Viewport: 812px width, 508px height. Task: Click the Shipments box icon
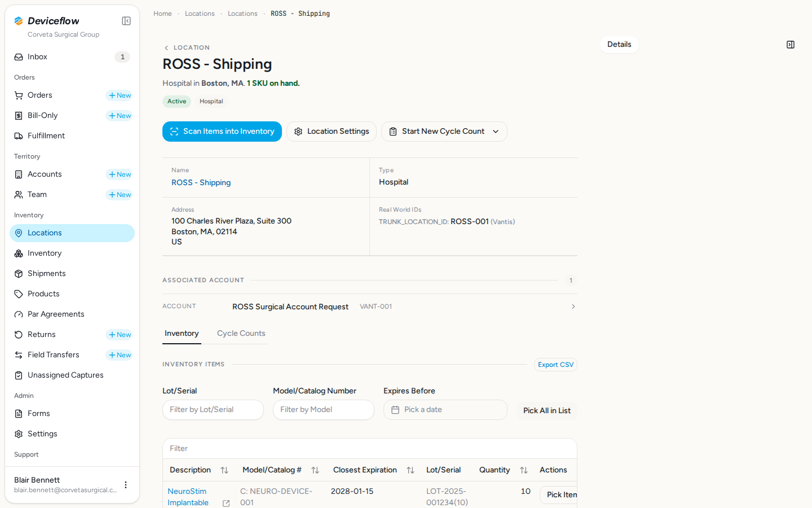[x=19, y=274]
